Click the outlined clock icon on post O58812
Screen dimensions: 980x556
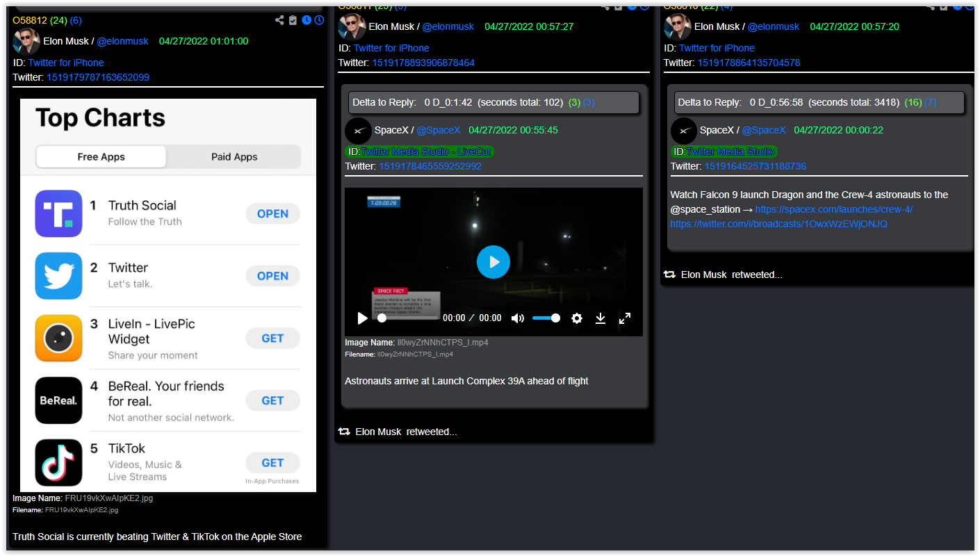point(319,20)
